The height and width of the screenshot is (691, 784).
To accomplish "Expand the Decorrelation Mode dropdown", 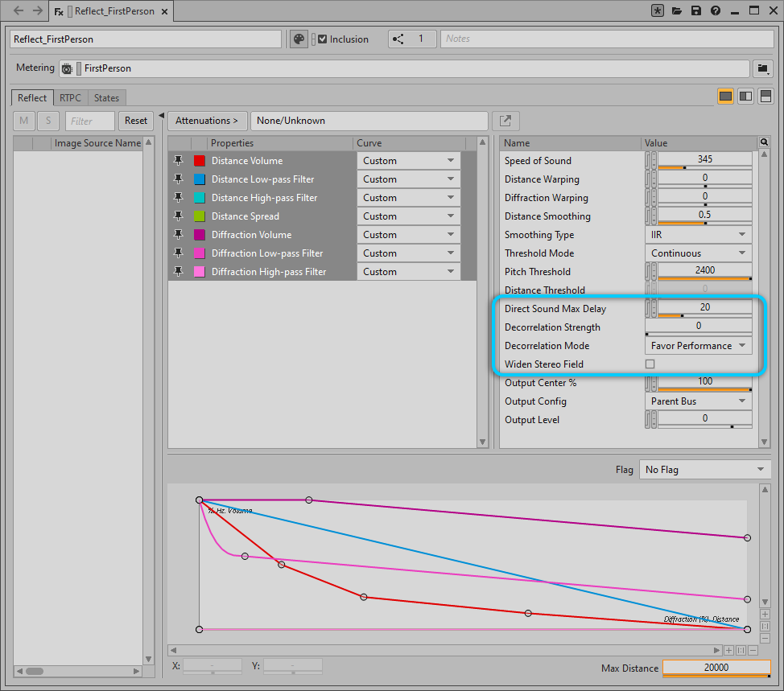I will 698,346.
